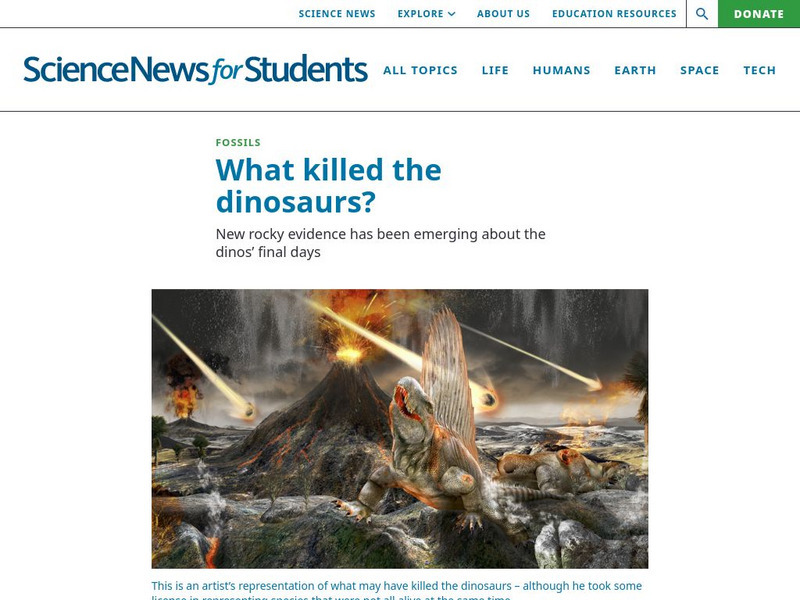The width and height of the screenshot is (800, 600).
Task: Click the article subtitle about rocky evidence
Action: click(x=381, y=243)
